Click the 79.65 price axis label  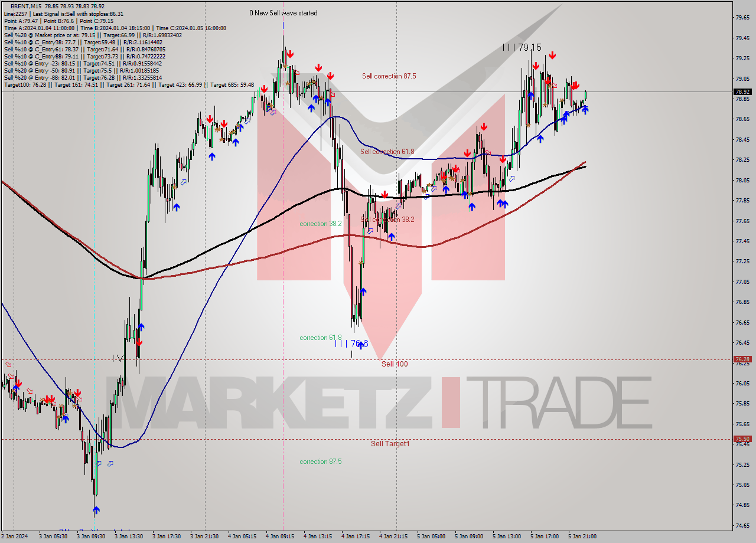coord(742,18)
